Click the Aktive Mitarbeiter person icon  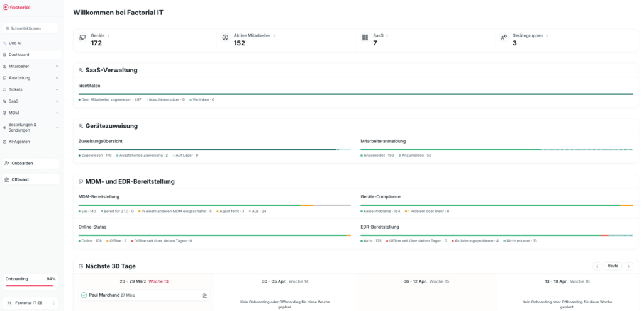pyautogui.click(x=225, y=38)
